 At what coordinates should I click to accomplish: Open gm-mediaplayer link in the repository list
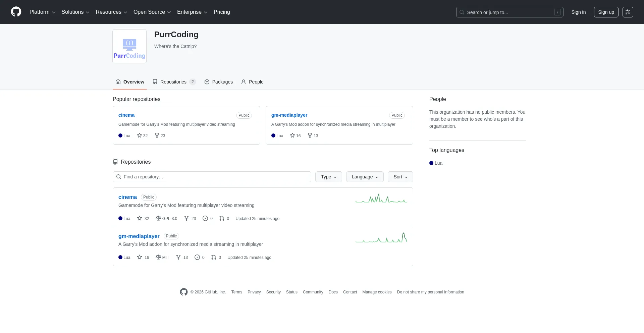click(139, 236)
